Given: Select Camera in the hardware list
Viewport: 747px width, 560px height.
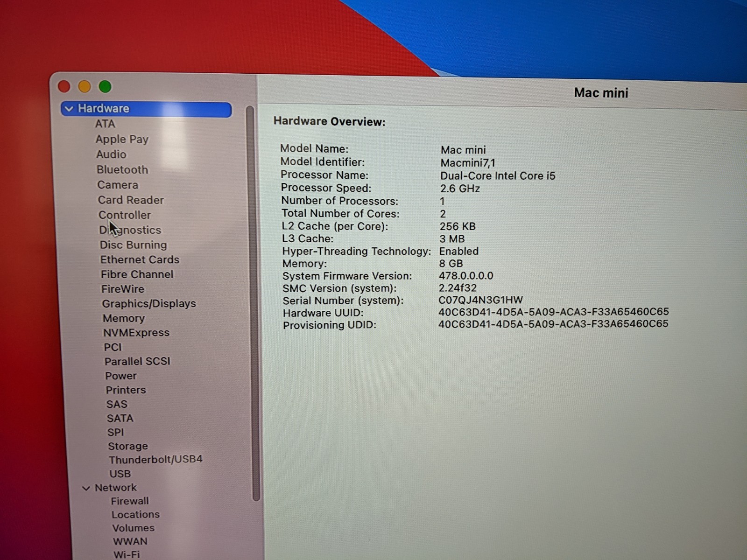Looking at the screenshot, I should pyautogui.click(x=118, y=185).
